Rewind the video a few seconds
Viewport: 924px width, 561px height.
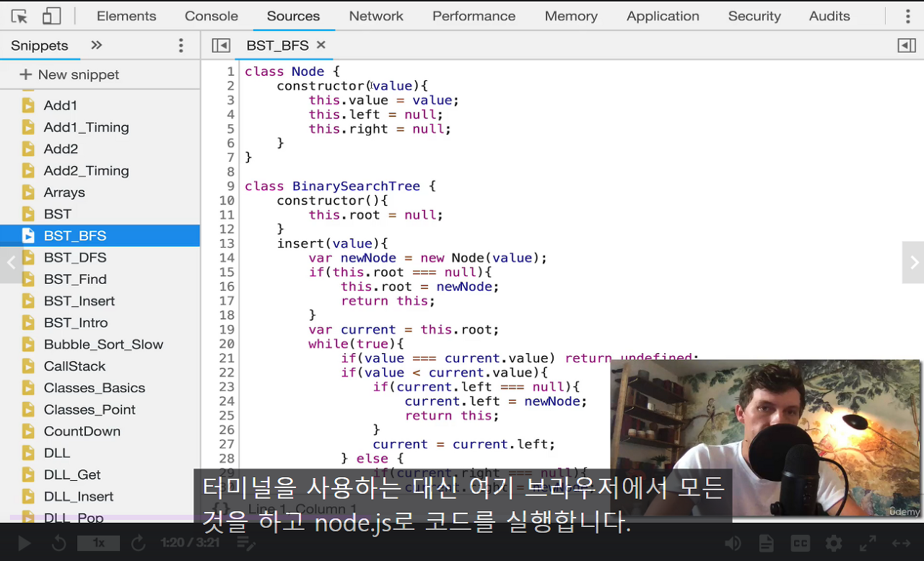(x=60, y=543)
